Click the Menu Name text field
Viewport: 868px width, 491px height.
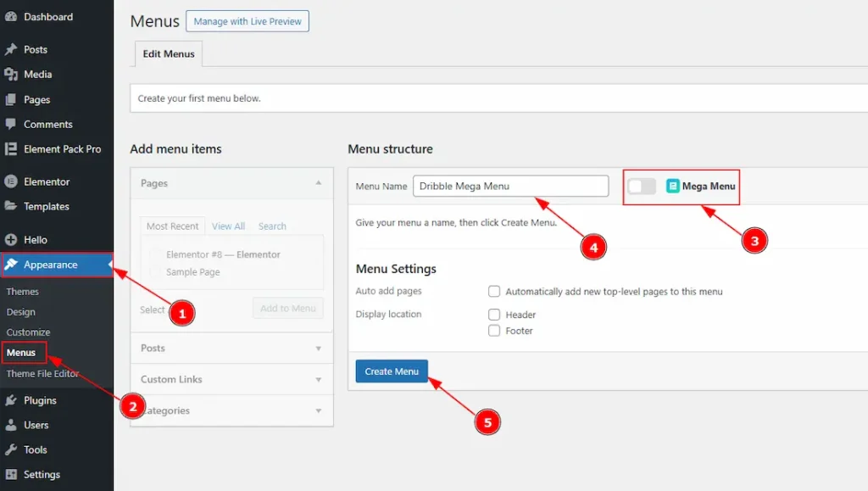pyautogui.click(x=510, y=187)
